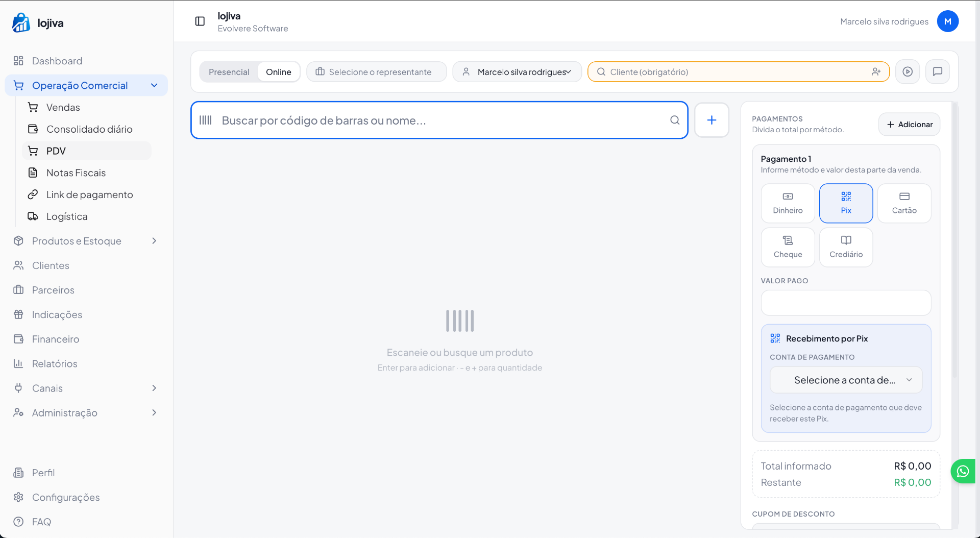The image size is (980, 538).
Task: Click the payments panel vertical scrollbar
Action: pyautogui.click(x=954, y=240)
